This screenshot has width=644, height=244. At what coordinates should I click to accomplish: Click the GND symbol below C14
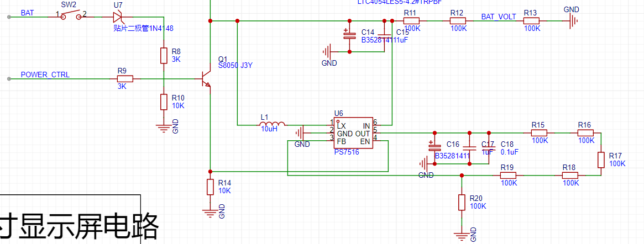click(327, 52)
